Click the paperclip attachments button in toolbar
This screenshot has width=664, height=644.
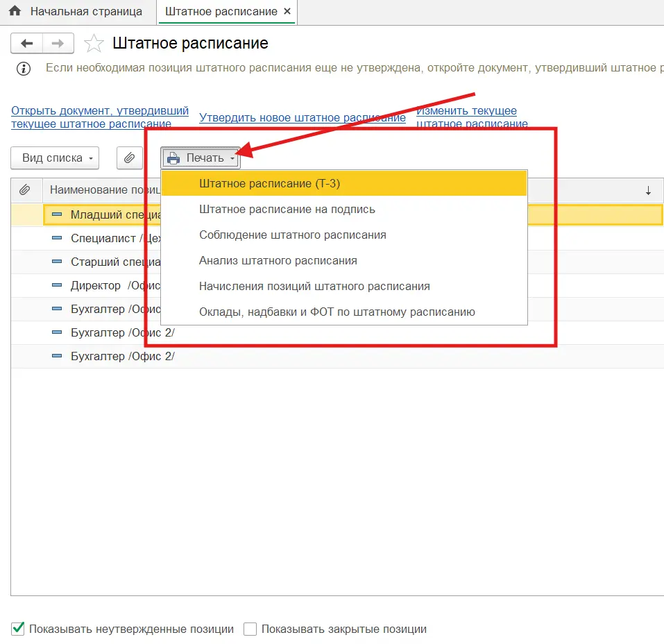[x=129, y=158]
